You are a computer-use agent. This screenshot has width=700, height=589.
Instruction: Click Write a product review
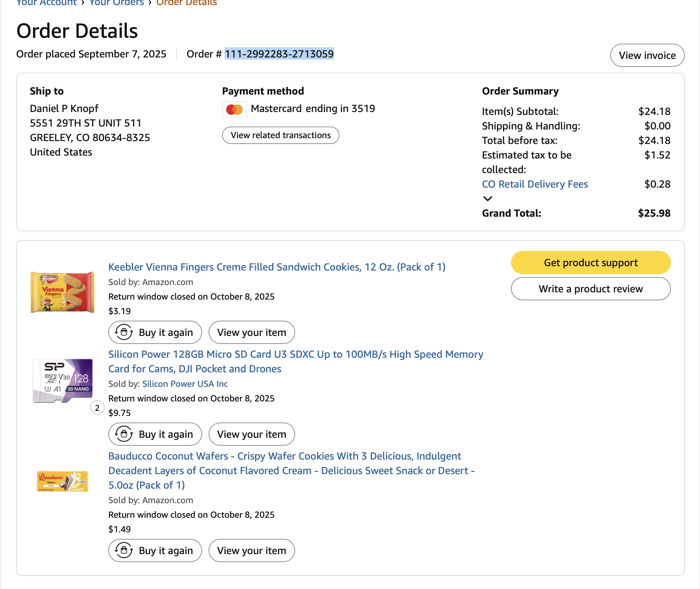[x=591, y=289]
